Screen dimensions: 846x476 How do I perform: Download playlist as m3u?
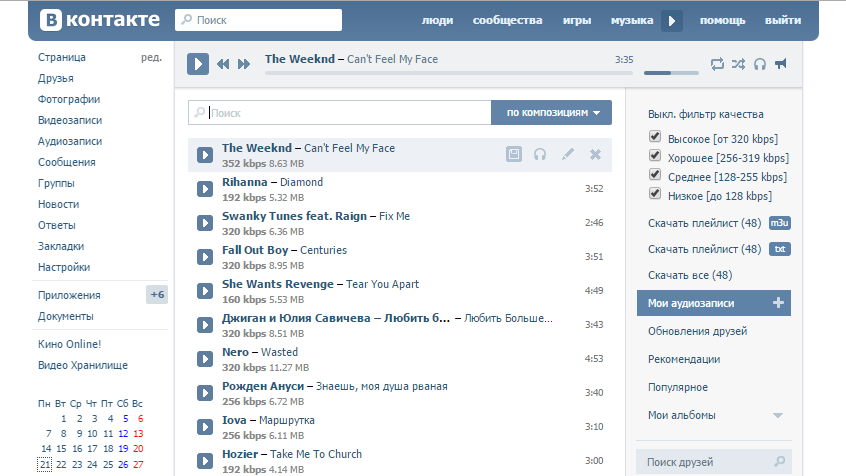779,223
